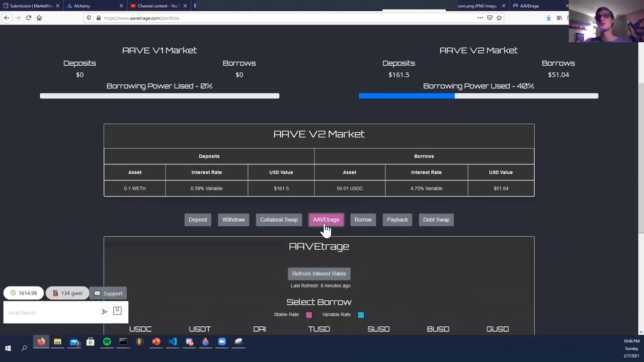
Task: Open Zoom from the taskbar
Action: pyautogui.click(x=222, y=342)
